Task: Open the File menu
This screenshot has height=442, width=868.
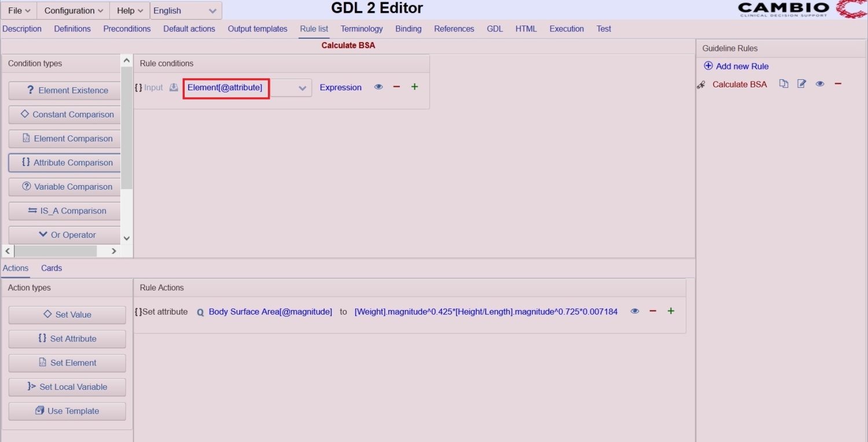Action: point(17,10)
